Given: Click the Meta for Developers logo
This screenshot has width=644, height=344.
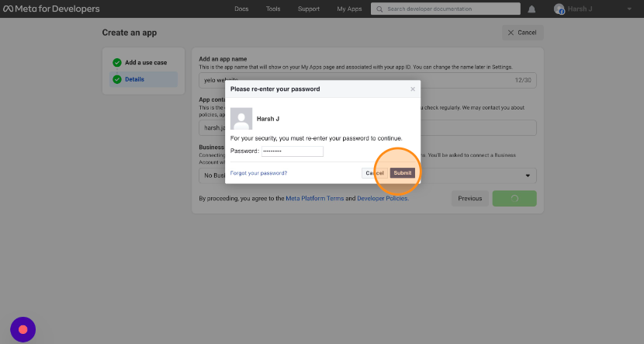Looking at the screenshot, I should coord(50,9).
